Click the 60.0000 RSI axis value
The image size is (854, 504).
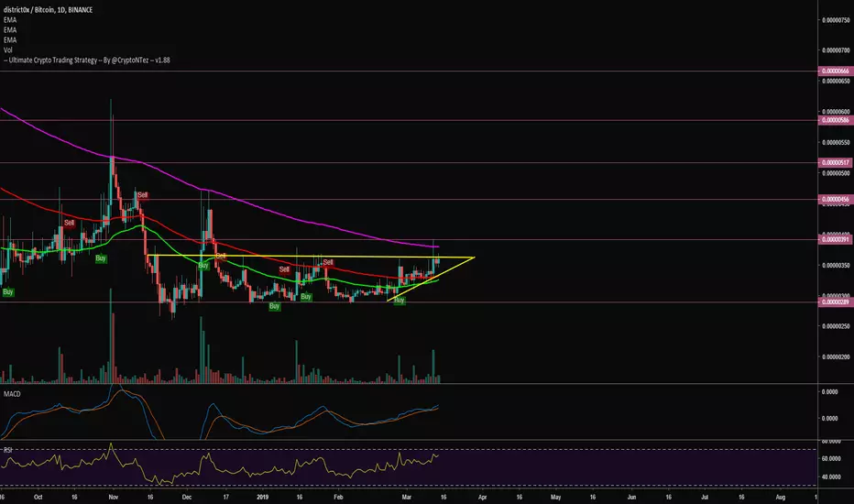click(x=830, y=459)
